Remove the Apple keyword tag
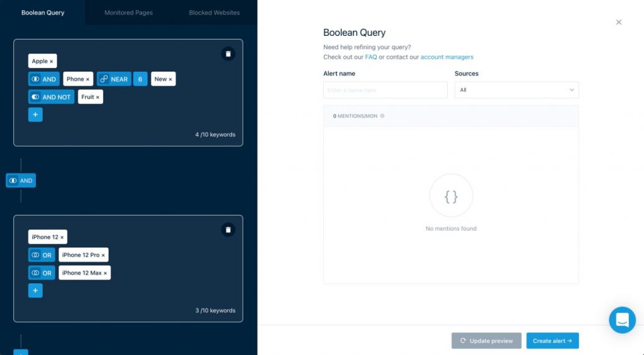The image size is (644, 355). pos(52,61)
